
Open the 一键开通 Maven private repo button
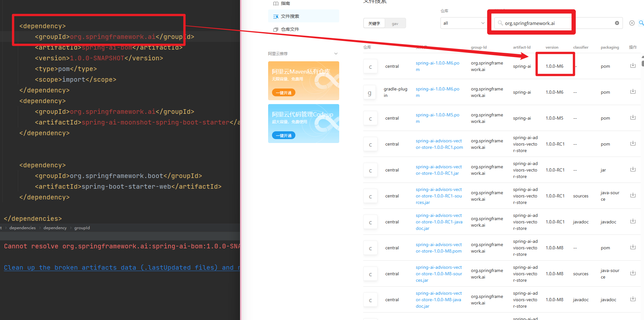[x=283, y=92]
